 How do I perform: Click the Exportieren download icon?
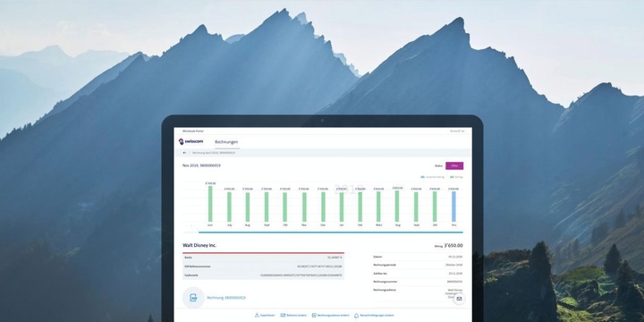(257, 315)
